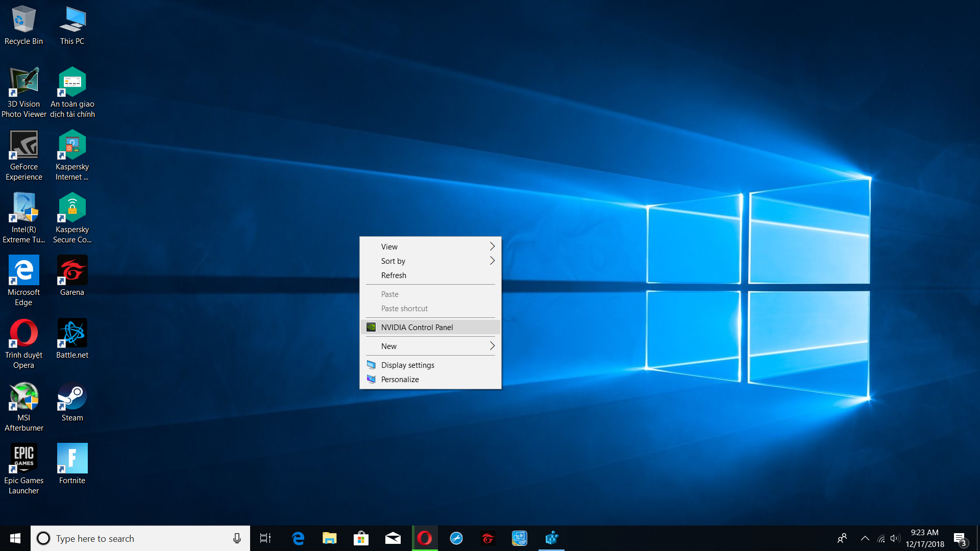Open the People icon in system tray
The image size is (980, 551).
point(842,538)
